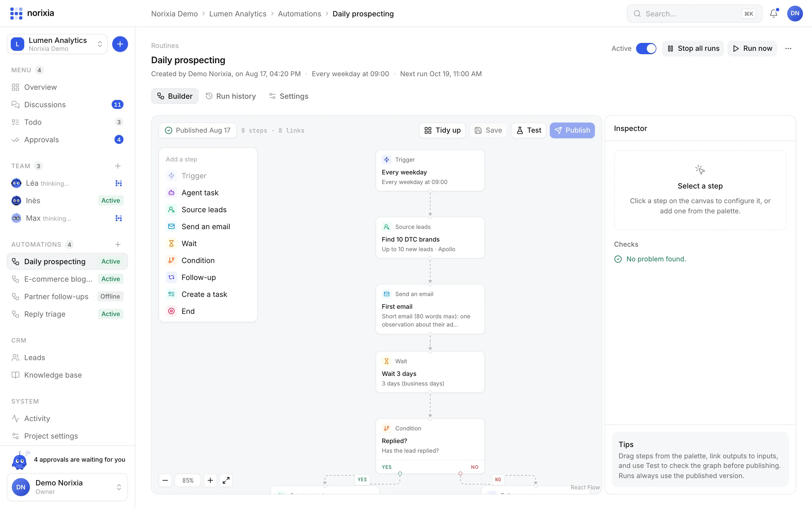The height and width of the screenshot is (508, 812).
Task: Add Create a task step from palette
Action: [208, 294]
